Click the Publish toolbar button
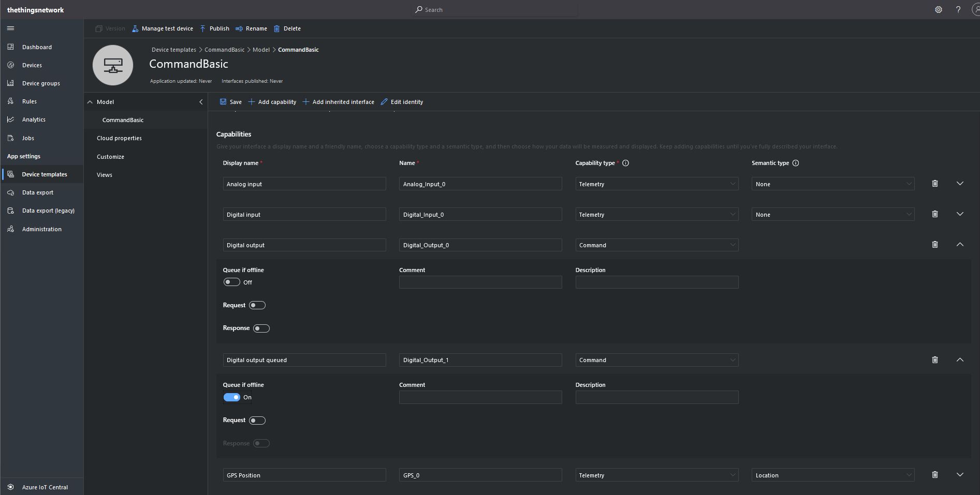 214,29
